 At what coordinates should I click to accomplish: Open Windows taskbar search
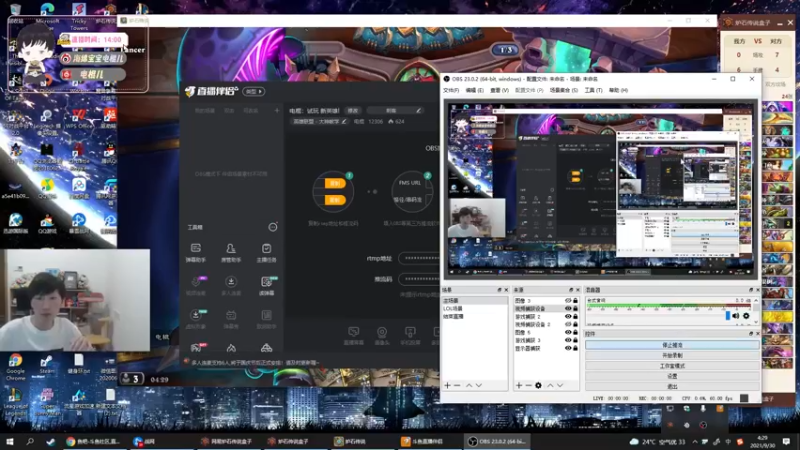tap(30, 442)
